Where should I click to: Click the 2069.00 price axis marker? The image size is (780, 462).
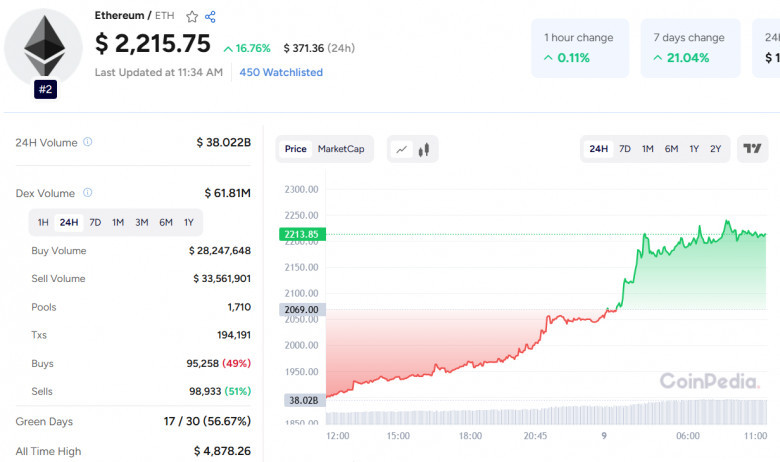[302, 310]
